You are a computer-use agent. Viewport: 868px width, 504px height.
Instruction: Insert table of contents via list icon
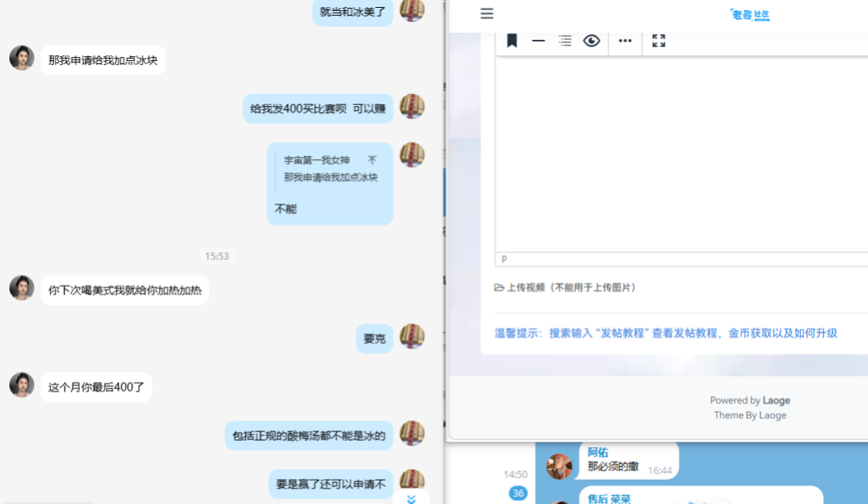coord(565,41)
